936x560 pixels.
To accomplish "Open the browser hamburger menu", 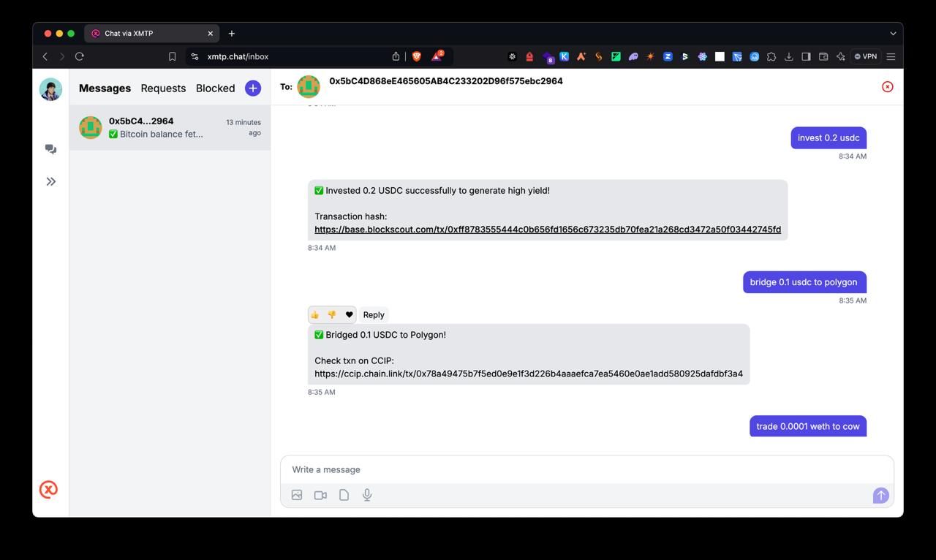I will coord(891,56).
